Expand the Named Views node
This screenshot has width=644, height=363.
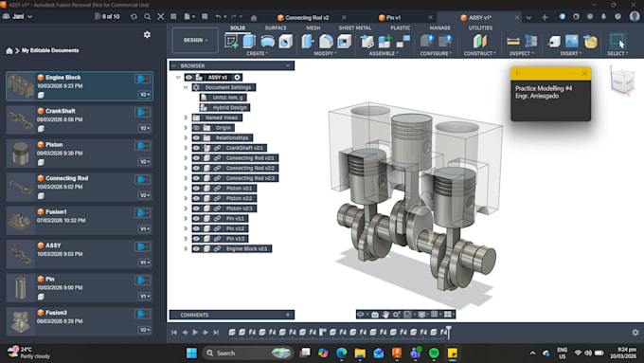pyautogui.click(x=186, y=118)
